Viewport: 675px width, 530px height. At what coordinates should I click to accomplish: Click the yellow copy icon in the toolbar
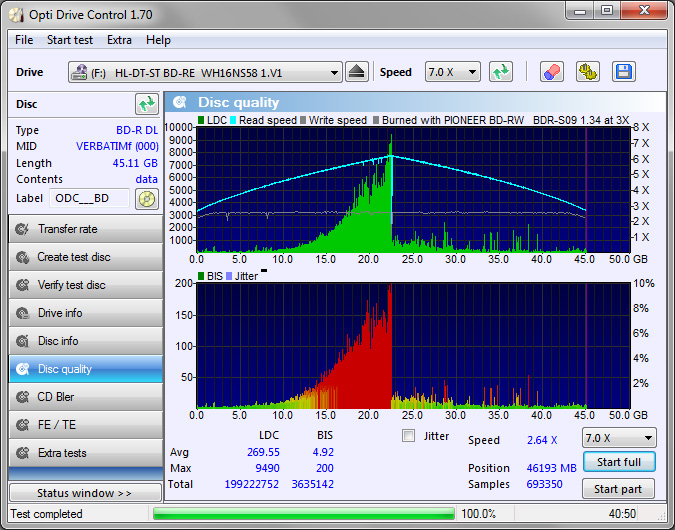click(x=587, y=72)
